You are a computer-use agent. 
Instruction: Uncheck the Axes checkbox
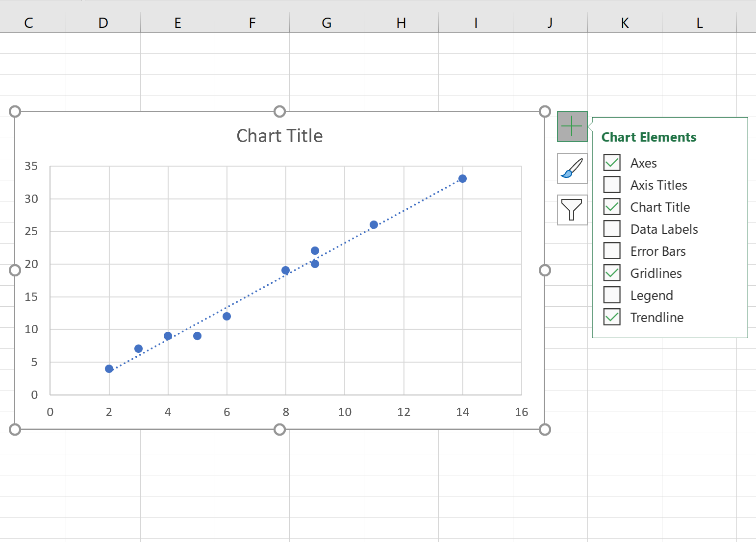(x=612, y=163)
